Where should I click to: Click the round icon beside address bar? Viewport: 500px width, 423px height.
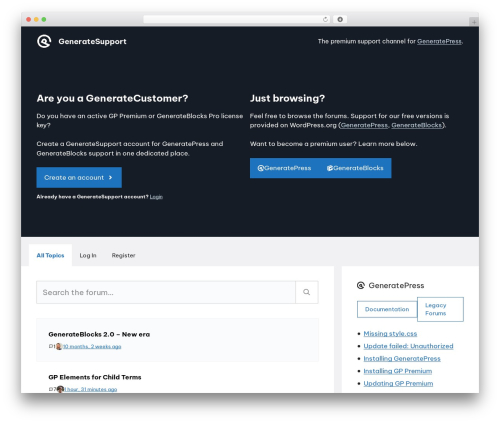coord(340,19)
